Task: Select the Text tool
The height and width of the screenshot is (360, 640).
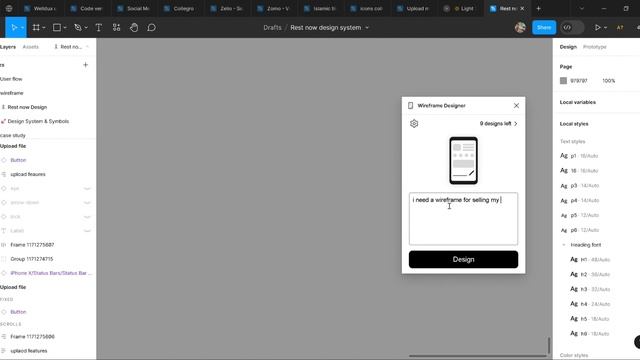Action: 98,27
